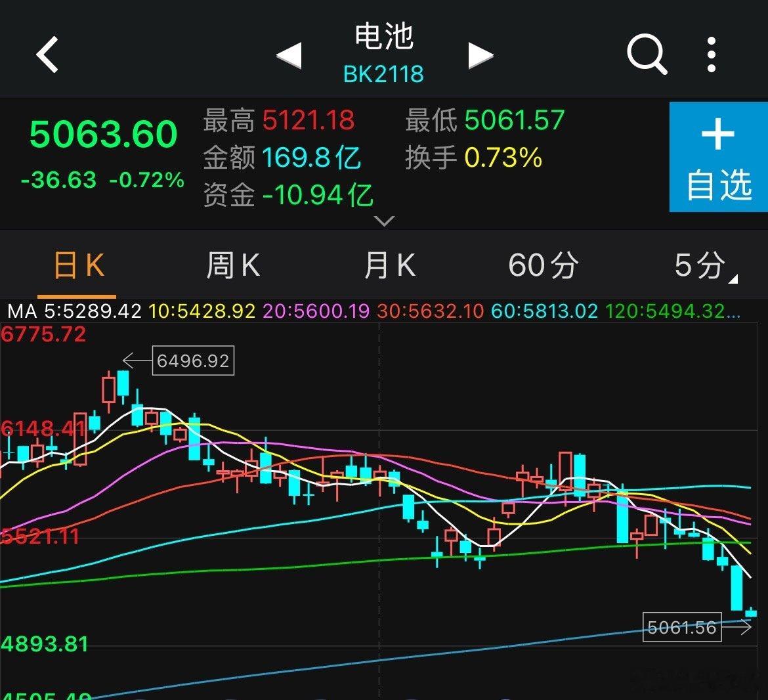
Task: Go to previous sector with left triangle
Action: (x=289, y=55)
